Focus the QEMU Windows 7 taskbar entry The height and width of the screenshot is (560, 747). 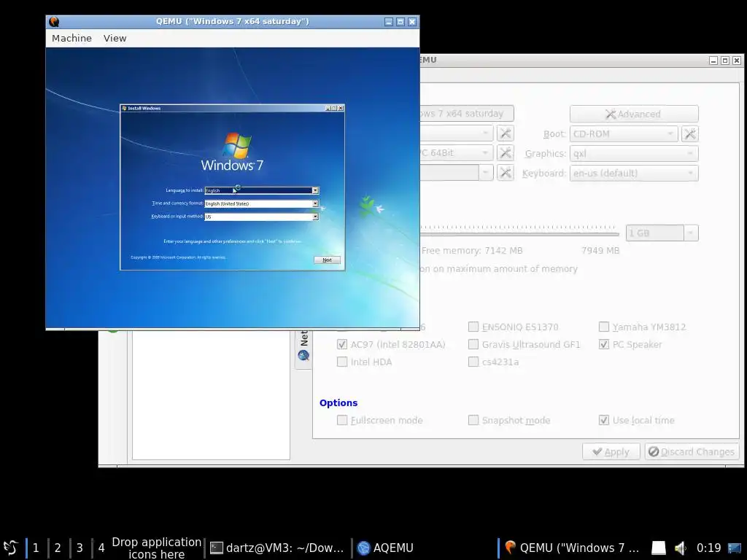coord(572,548)
